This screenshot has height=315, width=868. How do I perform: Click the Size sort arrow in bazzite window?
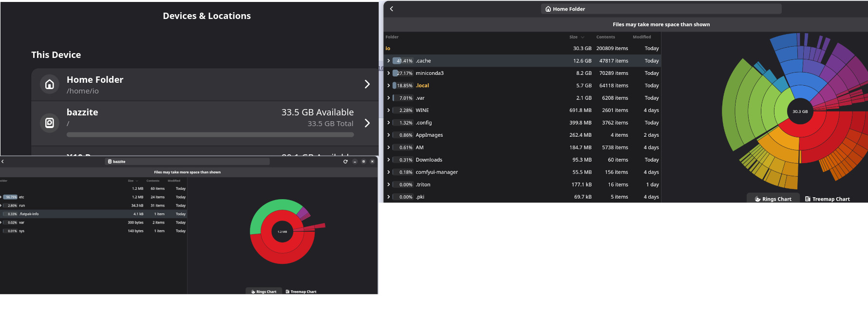coord(137,181)
